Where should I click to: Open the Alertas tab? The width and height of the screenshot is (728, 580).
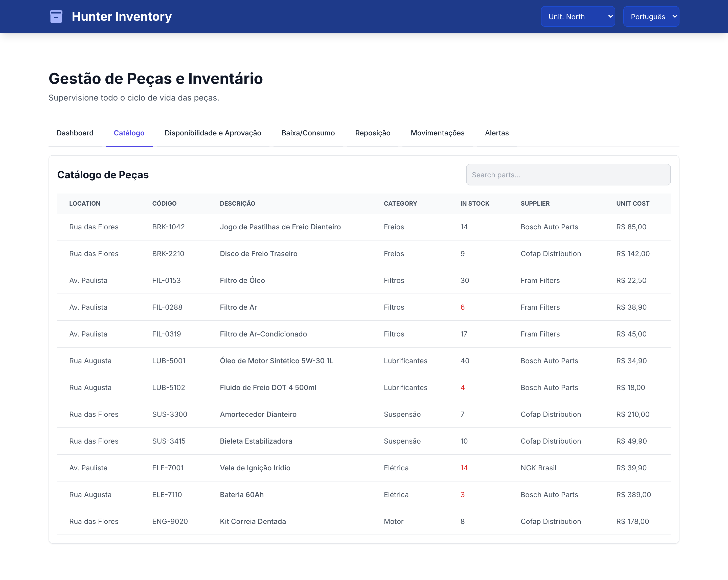tap(497, 133)
